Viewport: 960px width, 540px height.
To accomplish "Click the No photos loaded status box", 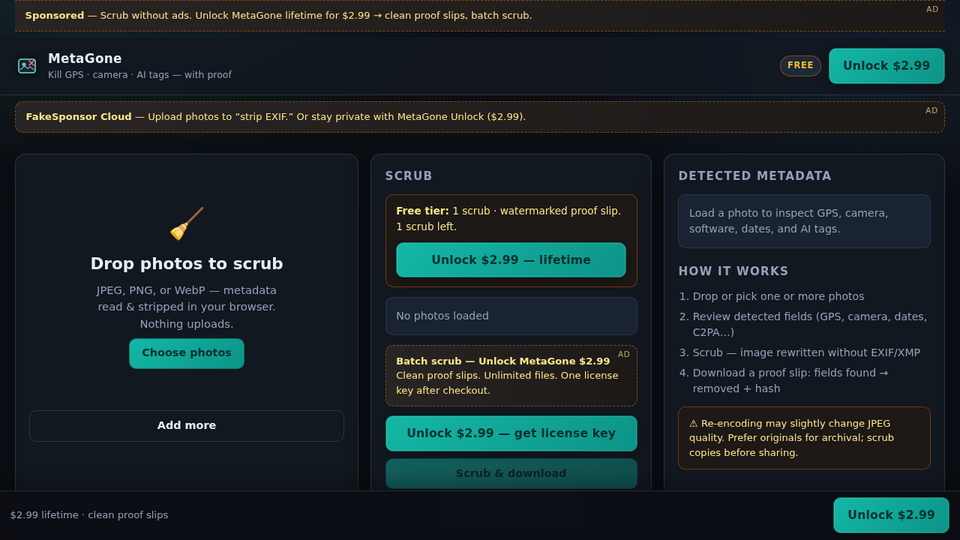I will coord(511,316).
